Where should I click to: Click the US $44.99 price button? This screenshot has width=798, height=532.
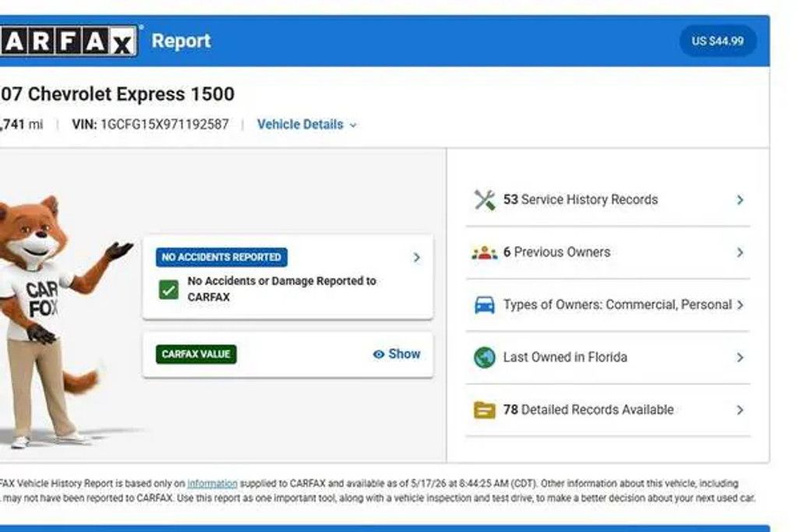718,41
